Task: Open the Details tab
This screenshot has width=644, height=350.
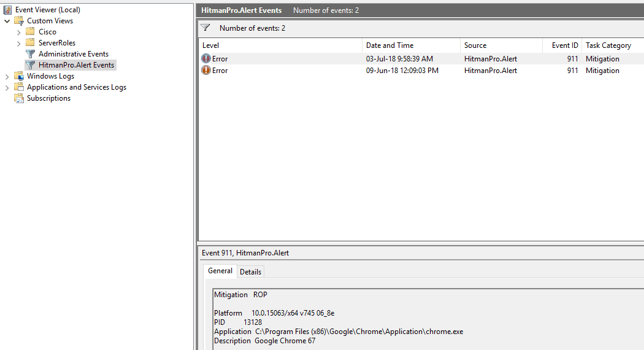Action: pos(250,272)
